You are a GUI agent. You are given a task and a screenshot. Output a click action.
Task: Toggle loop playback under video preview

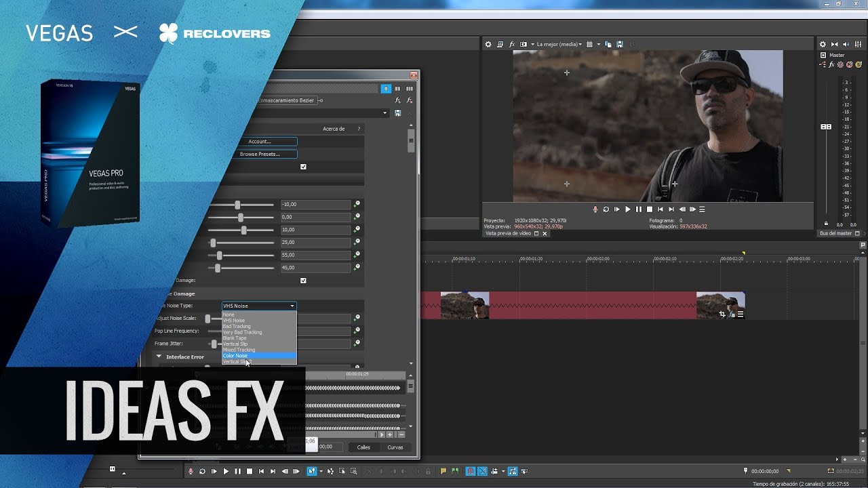[x=606, y=209]
